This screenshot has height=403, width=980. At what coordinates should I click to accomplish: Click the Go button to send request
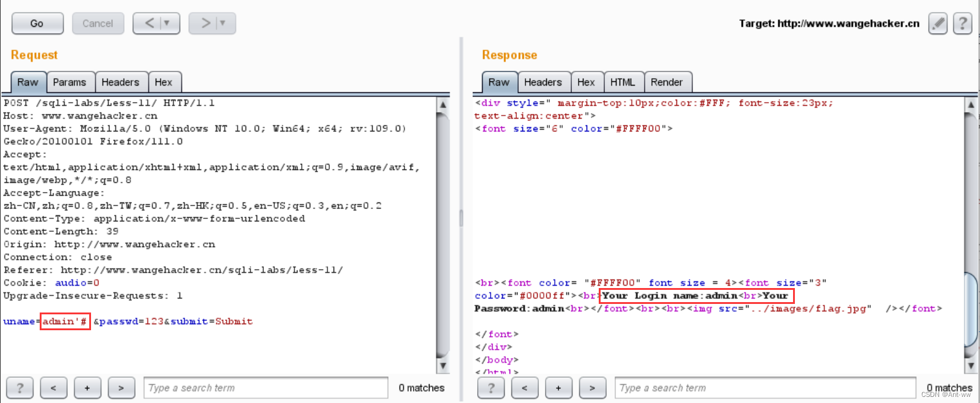pyautogui.click(x=37, y=23)
